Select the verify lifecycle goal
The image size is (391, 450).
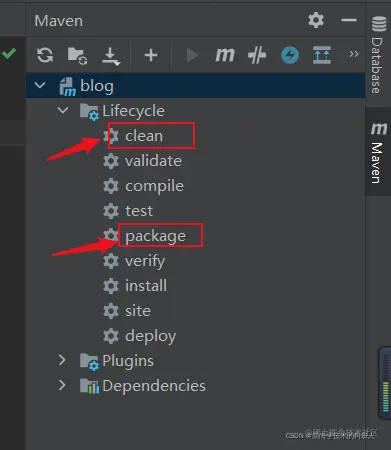[145, 261]
